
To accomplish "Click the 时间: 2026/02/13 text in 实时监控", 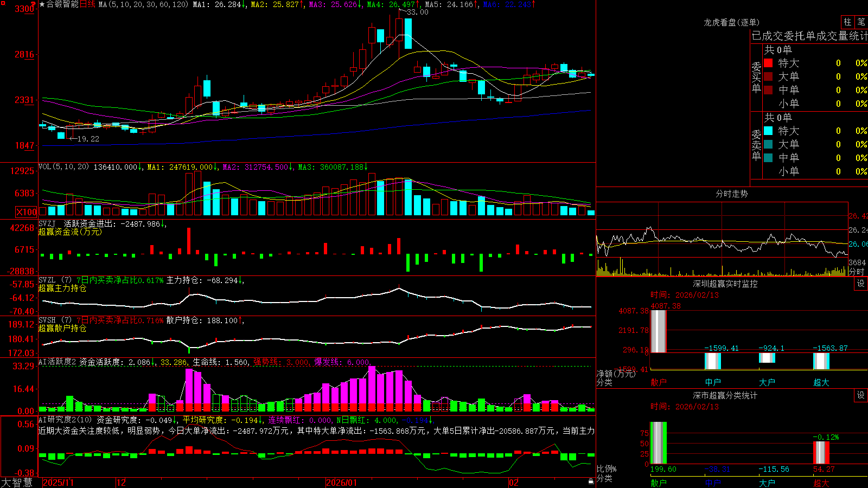I will 685,295.
